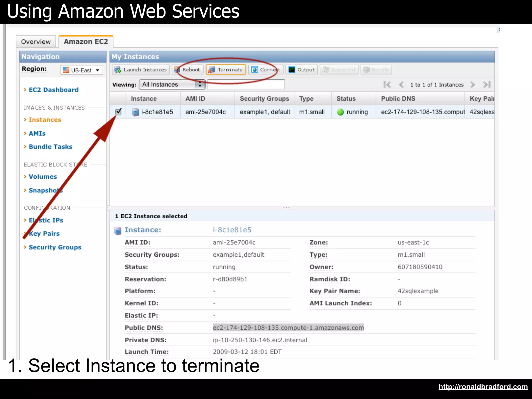Go to the previous page of instances
The height and width of the screenshot is (399, 532).
(x=401, y=85)
